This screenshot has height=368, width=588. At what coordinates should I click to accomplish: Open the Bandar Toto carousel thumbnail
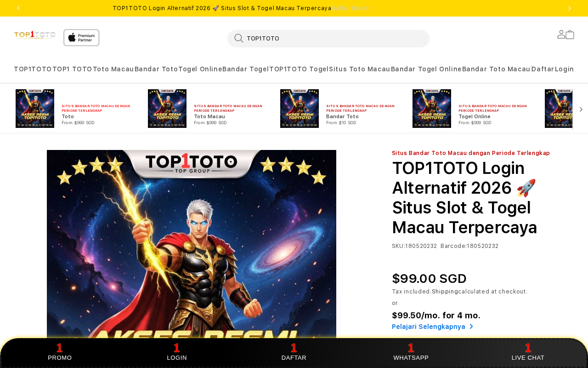click(x=300, y=109)
